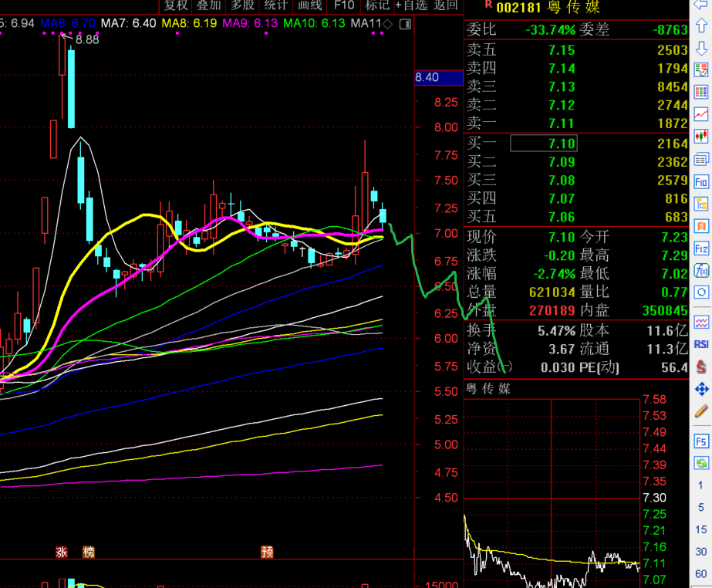Open the 画线 drawing menu

[309, 5]
